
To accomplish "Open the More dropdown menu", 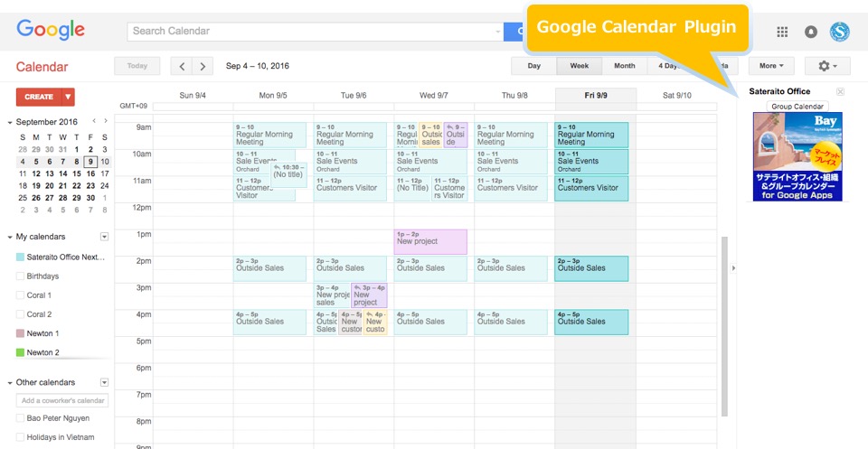I will [x=771, y=66].
